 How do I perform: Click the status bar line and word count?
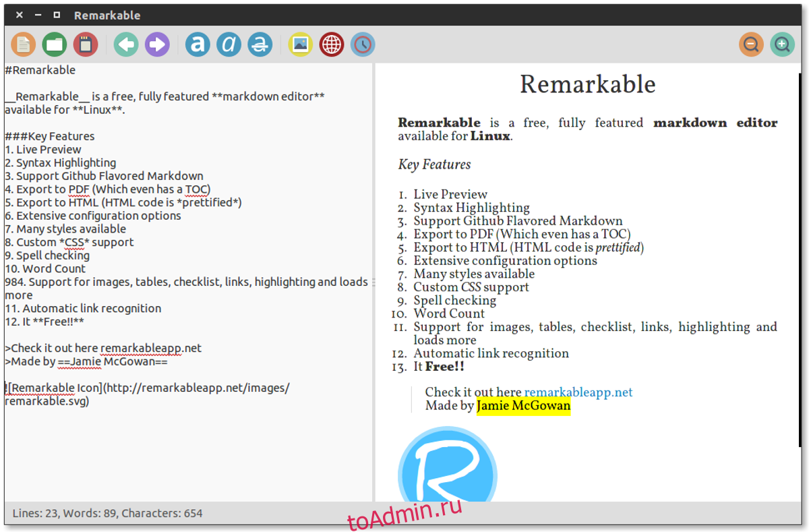(x=108, y=513)
